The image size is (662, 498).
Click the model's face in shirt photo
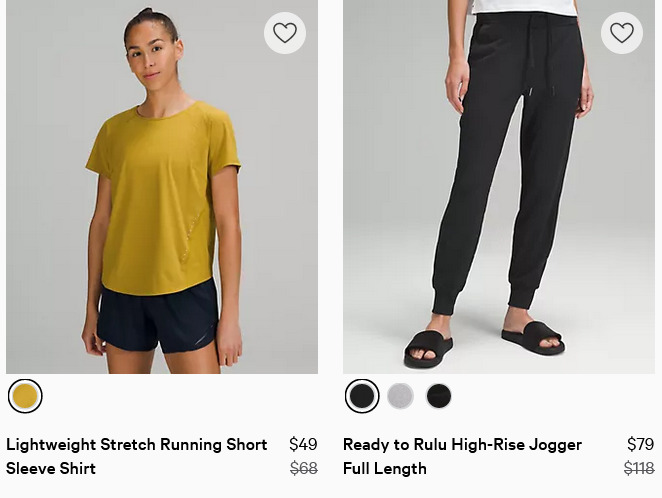(151, 59)
